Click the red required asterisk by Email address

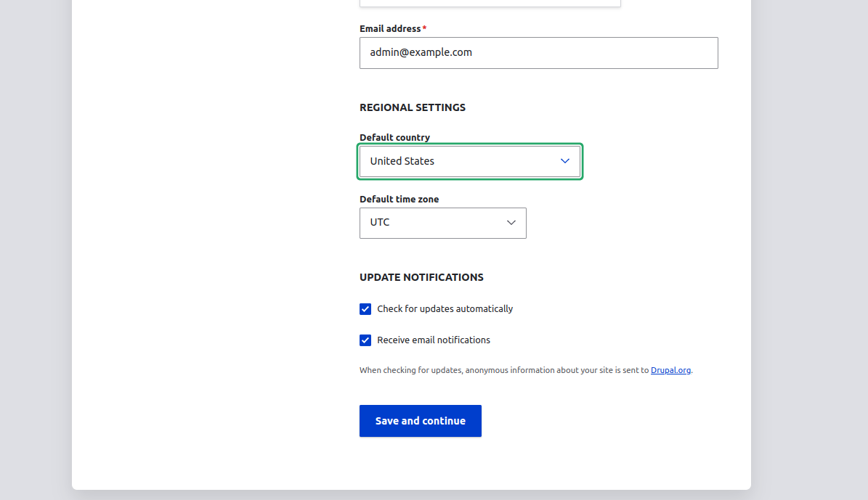tap(424, 28)
